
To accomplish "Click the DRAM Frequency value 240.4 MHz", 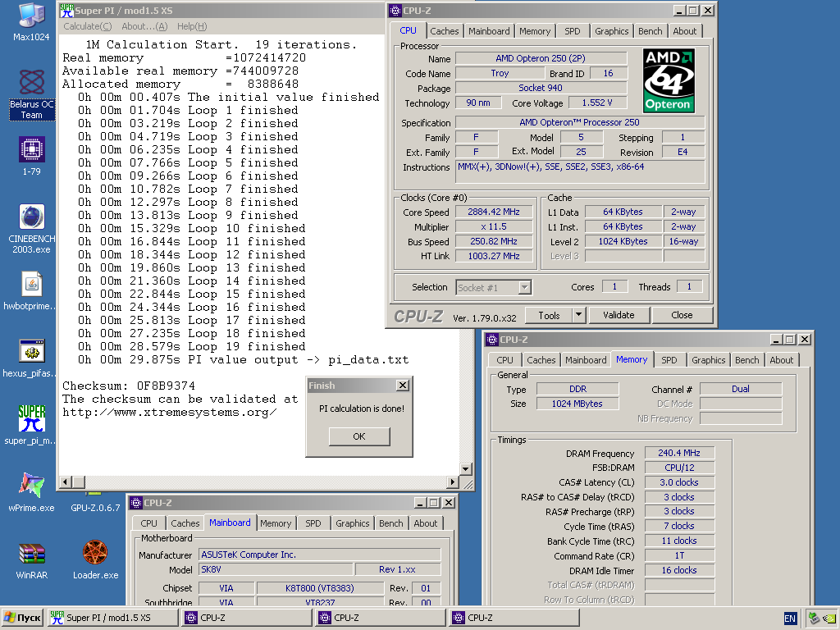I will pyautogui.click(x=678, y=453).
